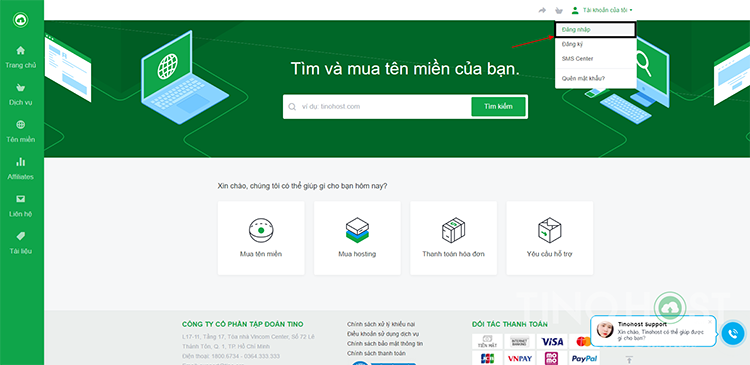The image size is (750, 365).
Task: Open Chính sách xử lý khiếu nại link
Action: (x=381, y=324)
